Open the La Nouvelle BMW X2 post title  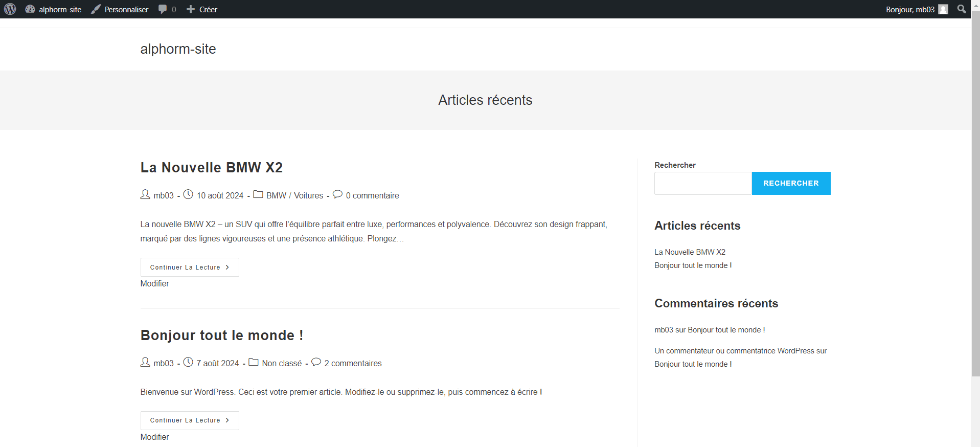(x=212, y=167)
